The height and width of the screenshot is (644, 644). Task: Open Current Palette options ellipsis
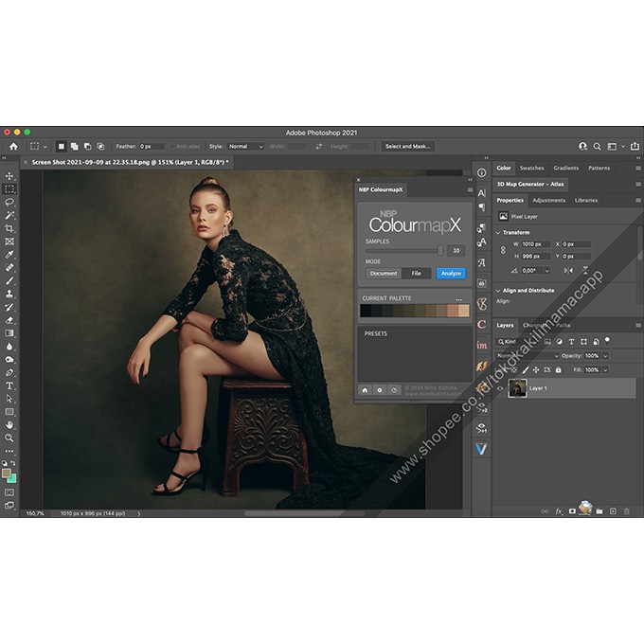tap(458, 299)
